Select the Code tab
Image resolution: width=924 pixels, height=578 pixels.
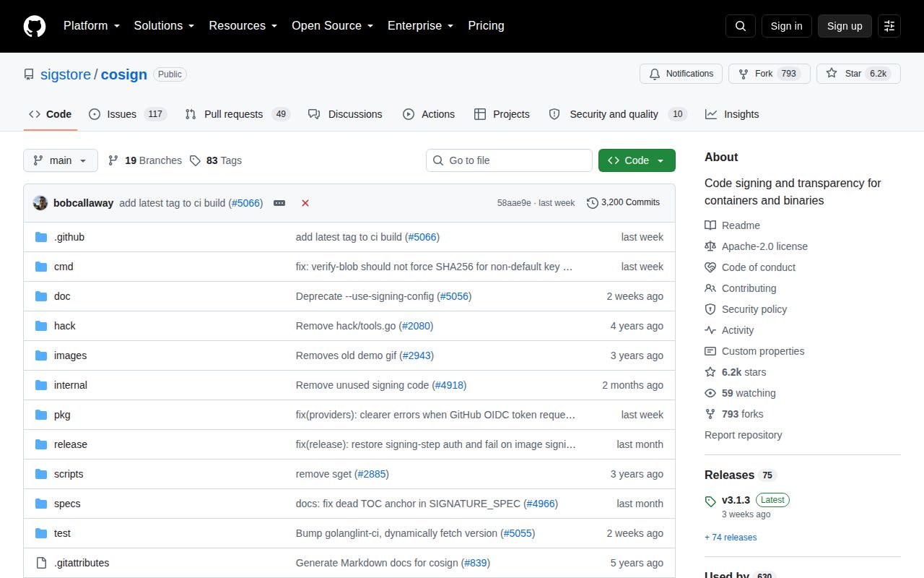click(51, 114)
